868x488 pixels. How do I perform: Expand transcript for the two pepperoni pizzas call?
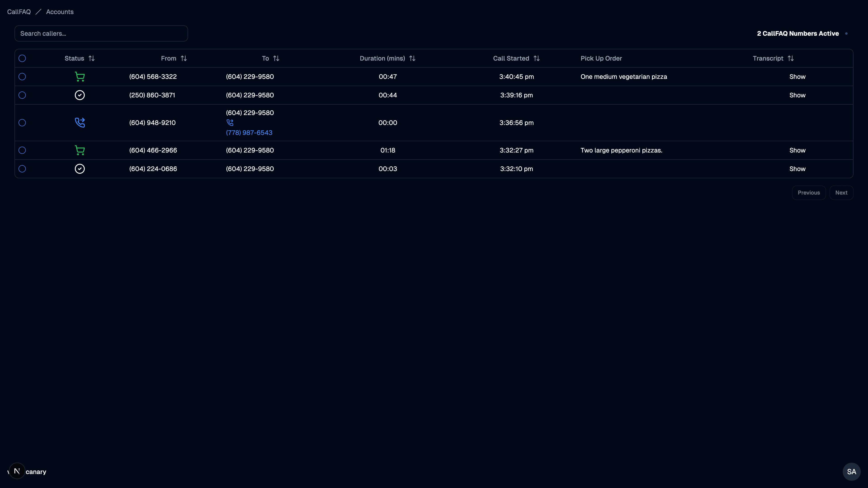click(x=797, y=150)
